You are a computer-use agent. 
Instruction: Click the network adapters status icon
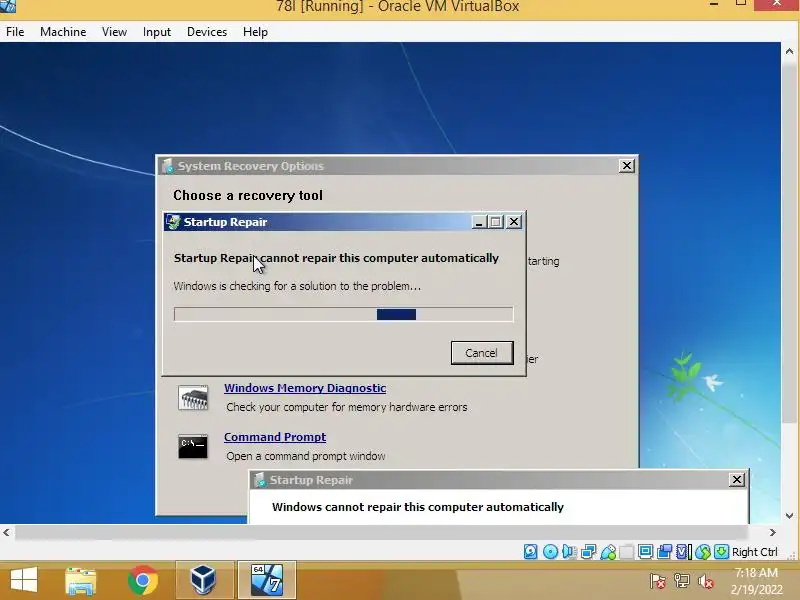point(588,552)
